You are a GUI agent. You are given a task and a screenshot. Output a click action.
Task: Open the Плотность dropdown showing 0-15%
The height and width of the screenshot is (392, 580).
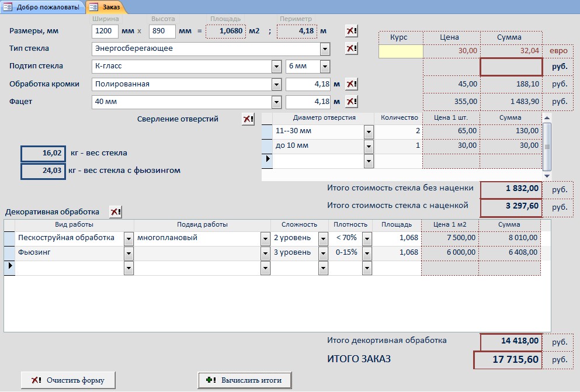point(367,254)
